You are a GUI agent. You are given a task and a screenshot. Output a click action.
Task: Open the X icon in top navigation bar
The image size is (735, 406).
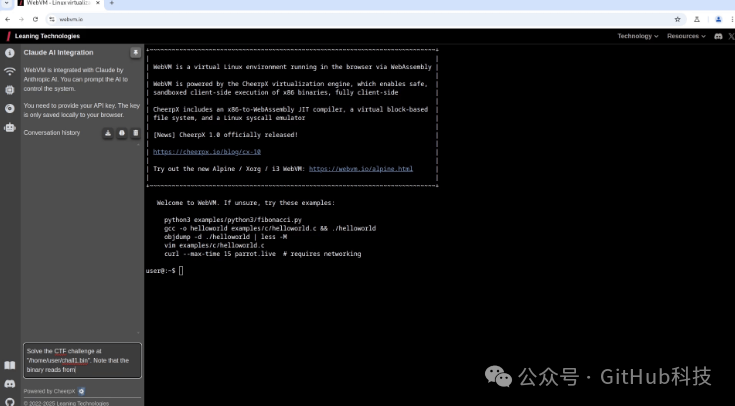(731, 36)
